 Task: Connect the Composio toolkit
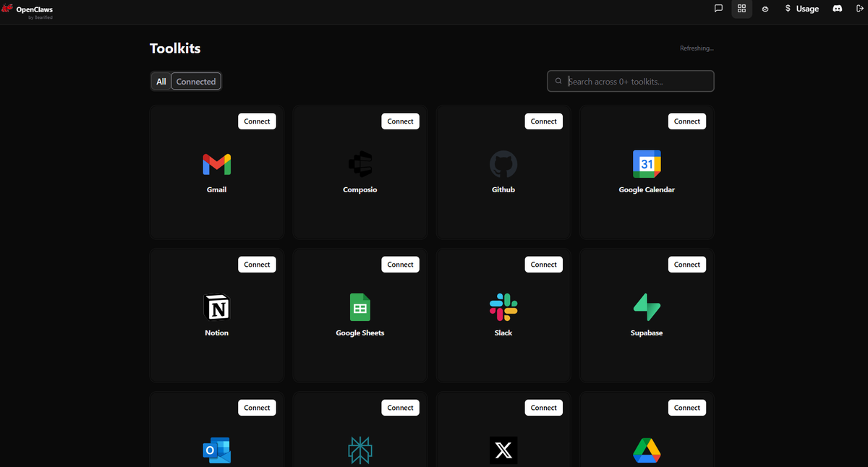[x=400, y=121]
